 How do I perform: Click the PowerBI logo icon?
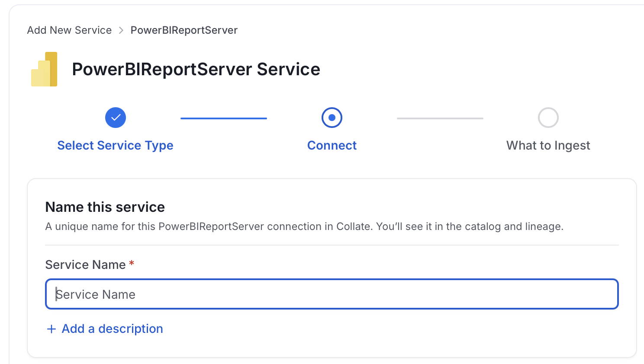pyautogui.click(x=44, y=69)
